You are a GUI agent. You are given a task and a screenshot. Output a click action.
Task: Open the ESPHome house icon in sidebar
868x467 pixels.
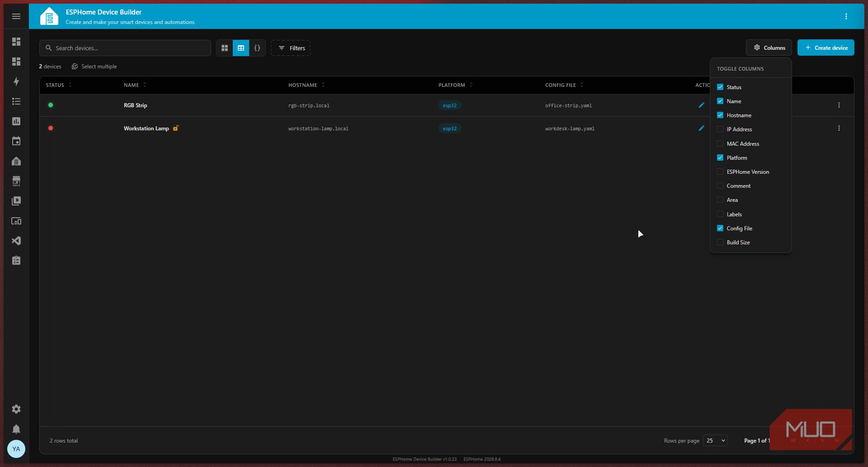pos(16,161)
